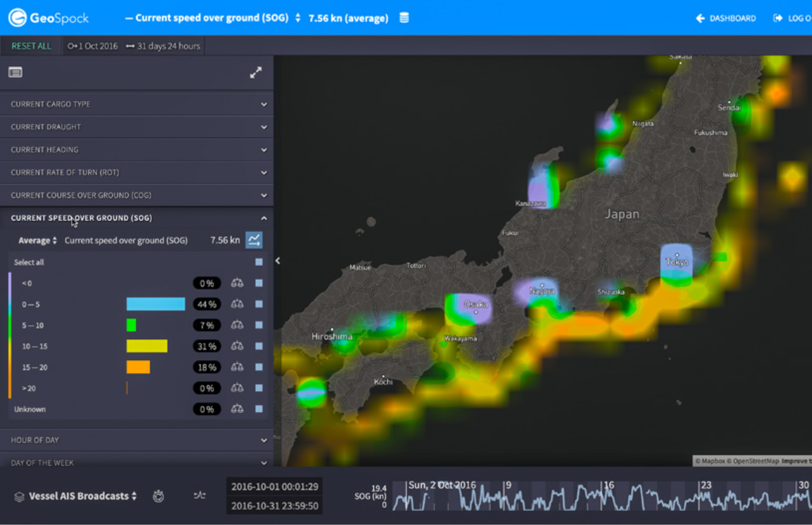The width and height of the screenshot is (812, 525).
Task: Toggle checkbox for Unknown speed
Action: click(259, 409)
